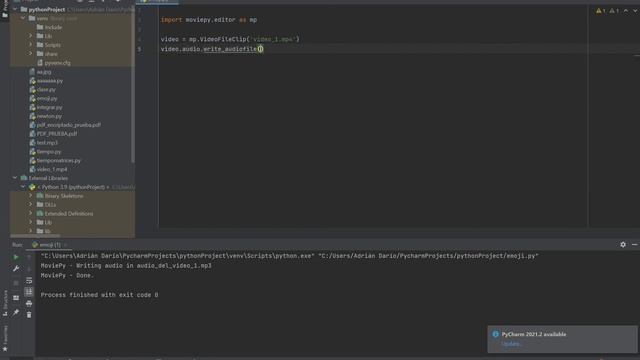This screenshot has width=640, height=360.
Task: Restore layout icon in Run panel
Action: [16, 298]
